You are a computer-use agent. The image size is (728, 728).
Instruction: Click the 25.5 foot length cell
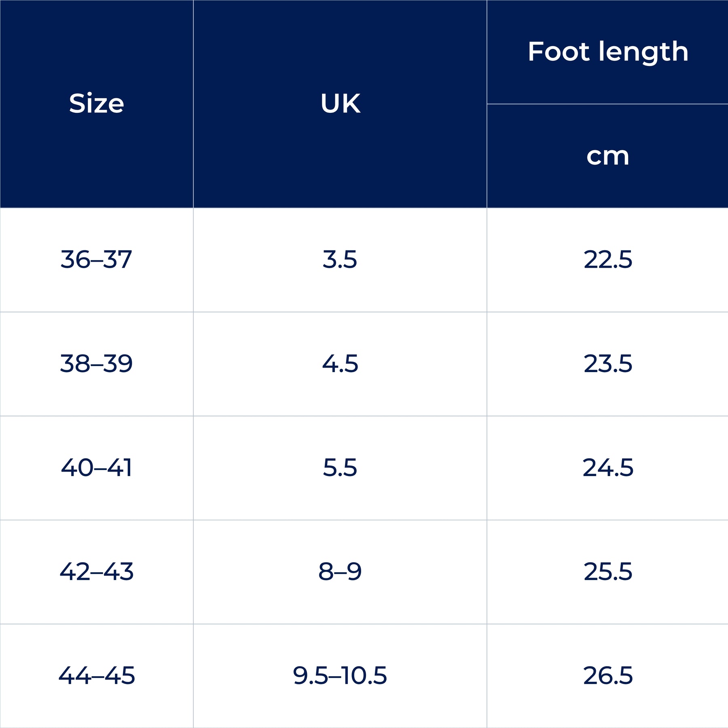click(607, 571)
